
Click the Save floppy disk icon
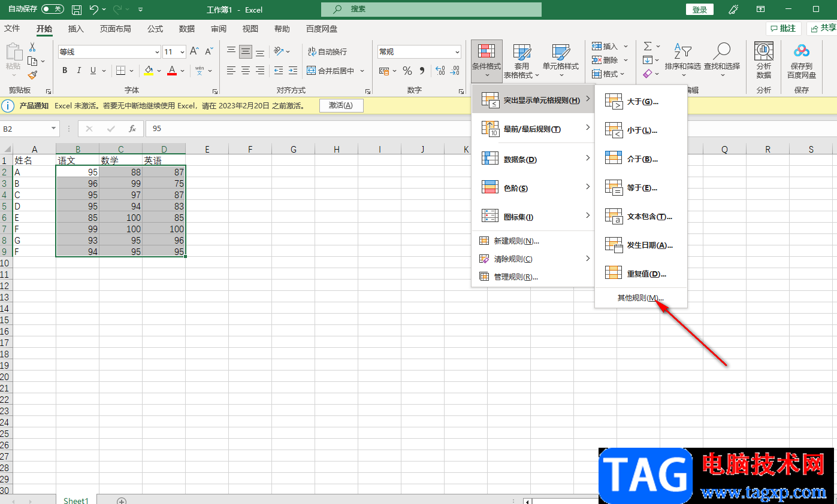pyautogui.click(x=77, y=10)
